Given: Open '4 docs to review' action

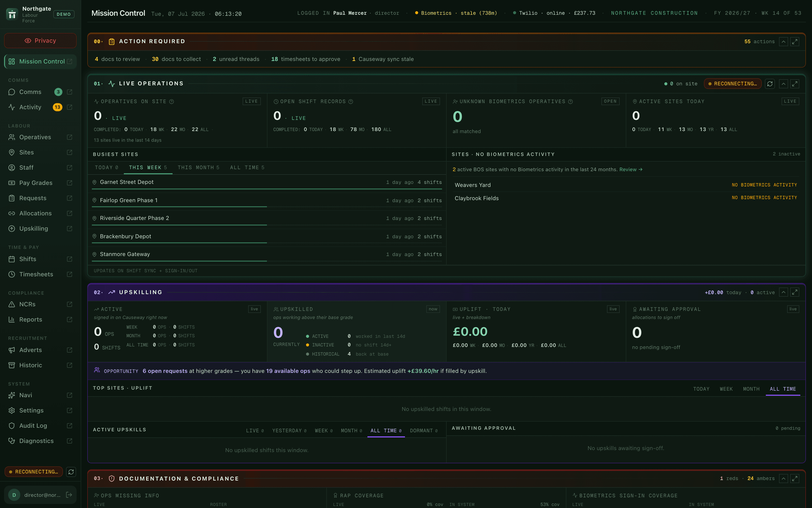Looking at the screenshot, I should pos(117,59).
